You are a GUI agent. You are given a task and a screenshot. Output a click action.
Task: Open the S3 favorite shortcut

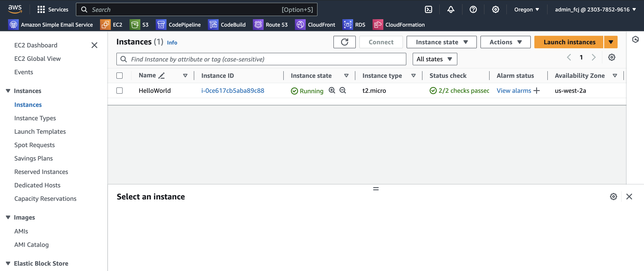[139, 24]
